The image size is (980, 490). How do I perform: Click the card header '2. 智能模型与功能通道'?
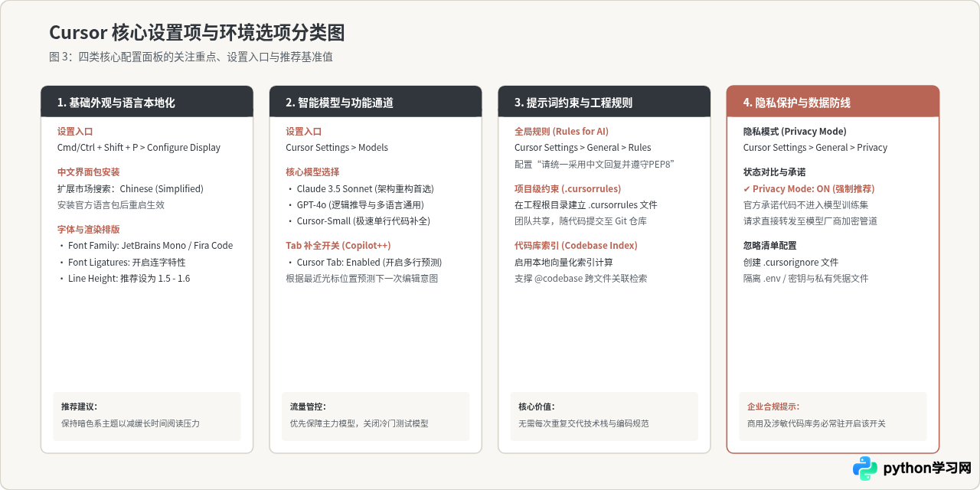(x=375, y=102)
